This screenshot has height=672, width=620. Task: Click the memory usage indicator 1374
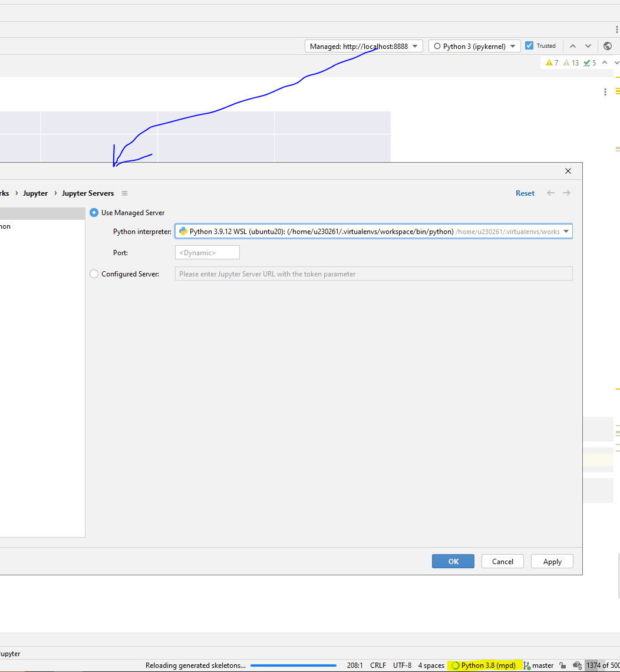(x=603, y=665)
